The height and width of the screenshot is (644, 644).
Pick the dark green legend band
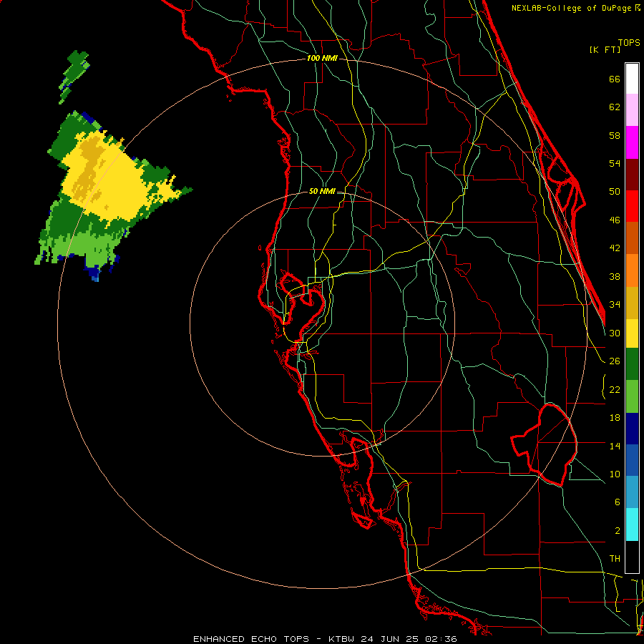point(632,364)
